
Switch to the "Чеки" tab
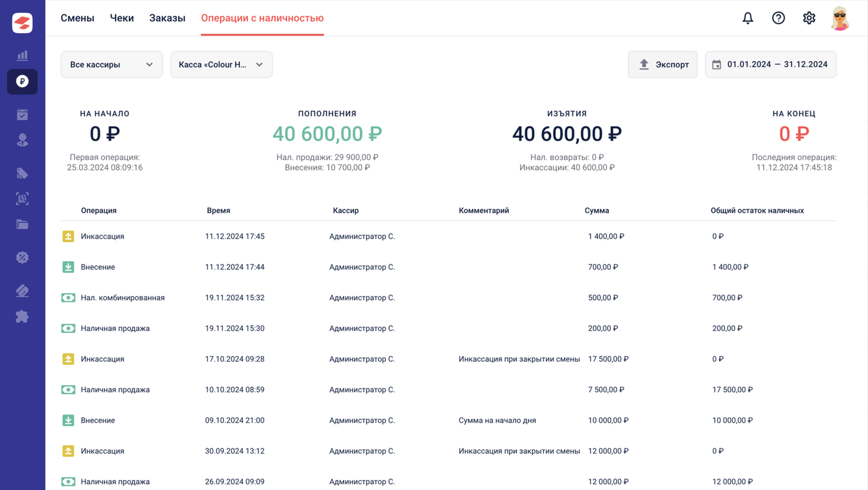(122, 18)
